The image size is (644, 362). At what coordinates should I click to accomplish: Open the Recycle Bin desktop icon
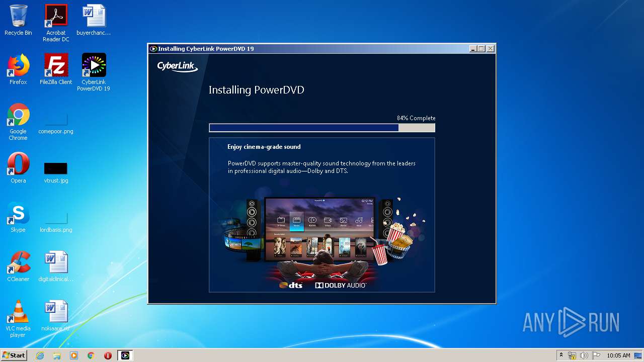(x=18, y=20)
